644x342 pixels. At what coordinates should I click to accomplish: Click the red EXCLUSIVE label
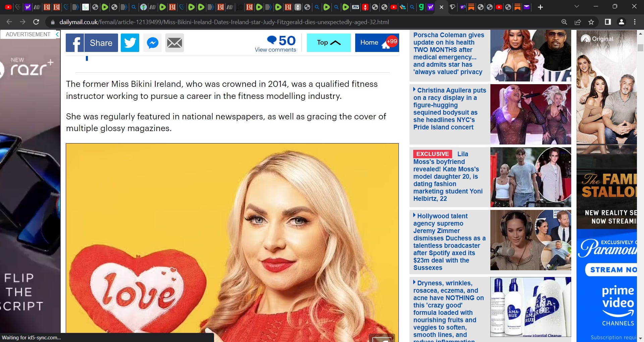coord(432,154)
